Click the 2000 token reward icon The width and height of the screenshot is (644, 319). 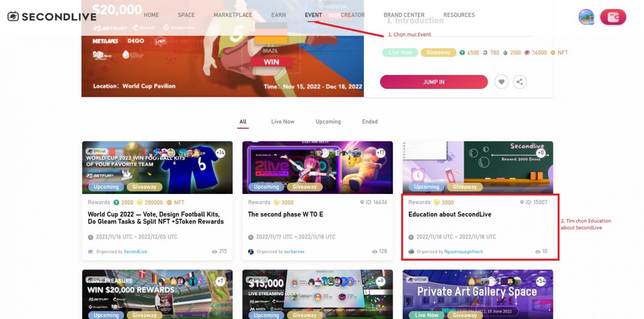(116, 202)
